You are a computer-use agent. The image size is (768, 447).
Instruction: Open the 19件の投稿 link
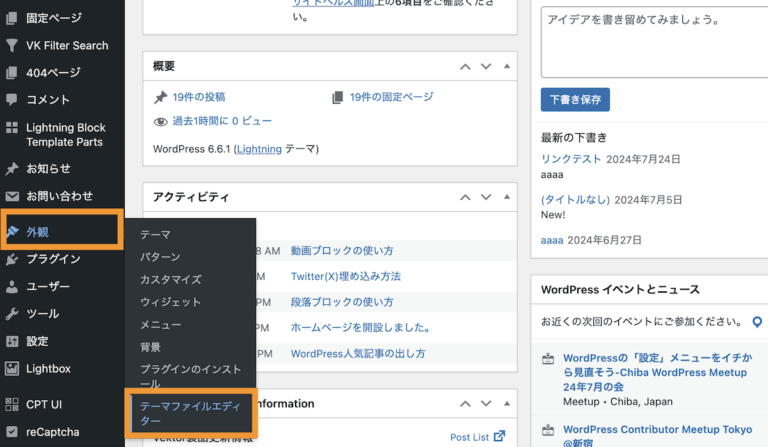click(198, 97)
